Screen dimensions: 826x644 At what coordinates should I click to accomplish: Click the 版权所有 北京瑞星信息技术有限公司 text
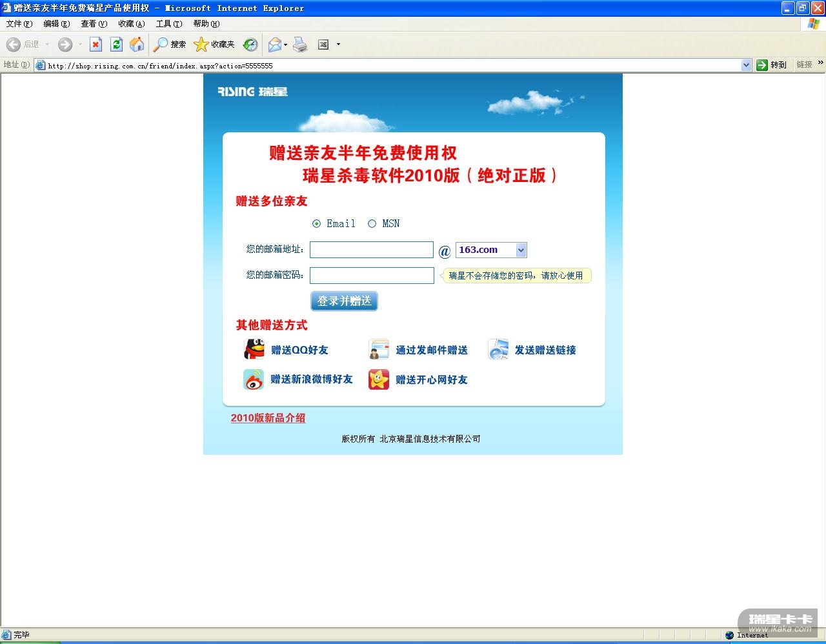point(411,439)
